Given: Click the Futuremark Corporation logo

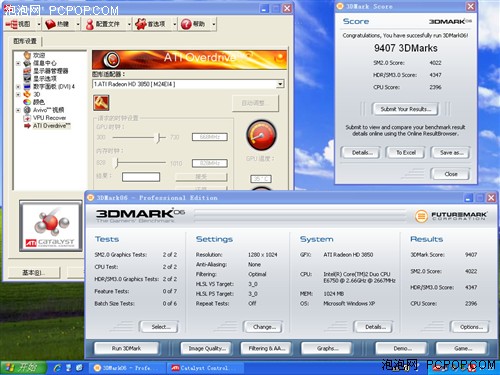Looking at the screenshot, I should pyautogui.click(x=451, y=216).
